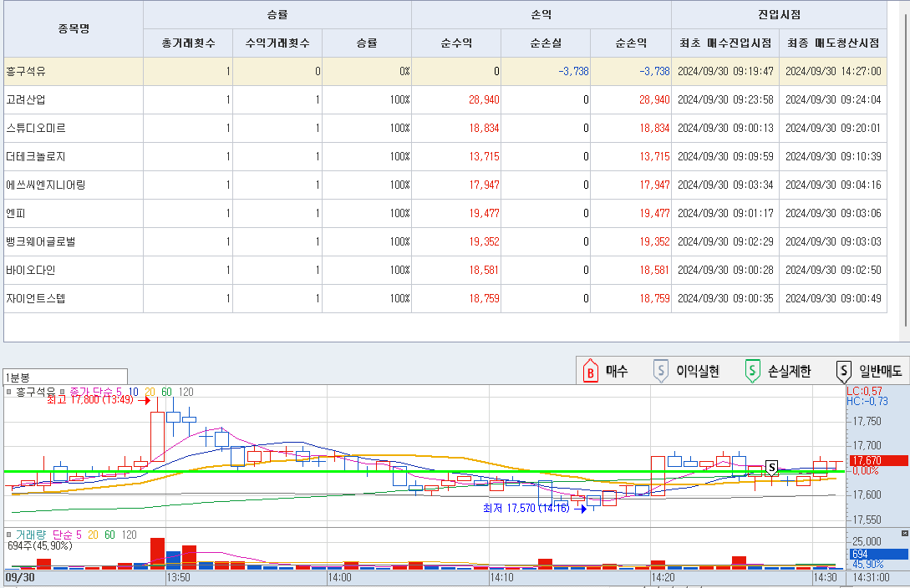
Task: Select the 스튜디오미르 stock row
Action: click(445, 128)
